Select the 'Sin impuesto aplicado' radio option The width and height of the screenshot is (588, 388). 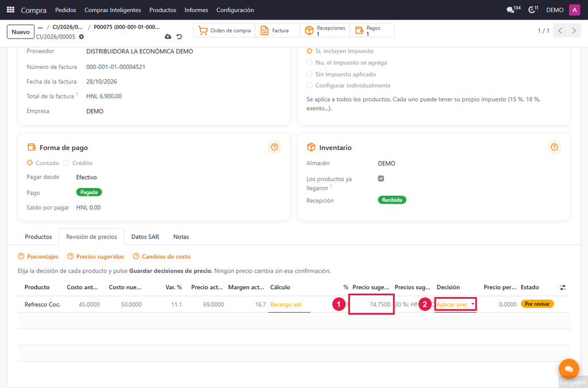pyautogui.click(x=310, y=74)
